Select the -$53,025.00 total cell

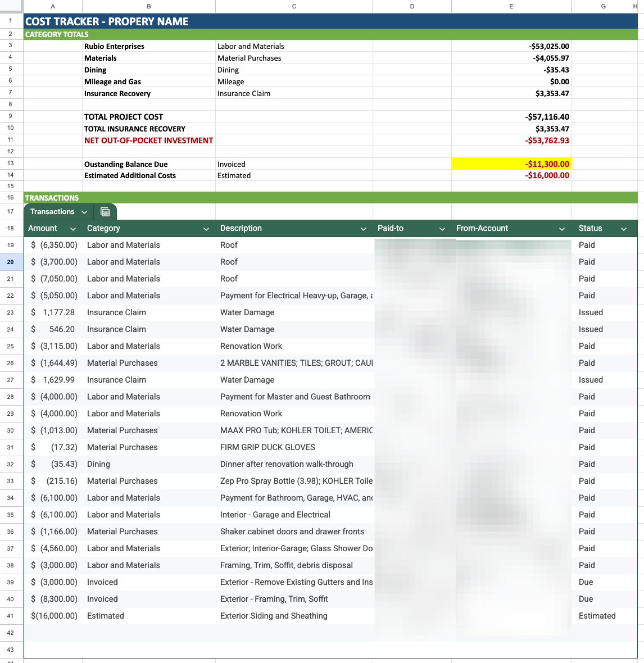[511, 46]
